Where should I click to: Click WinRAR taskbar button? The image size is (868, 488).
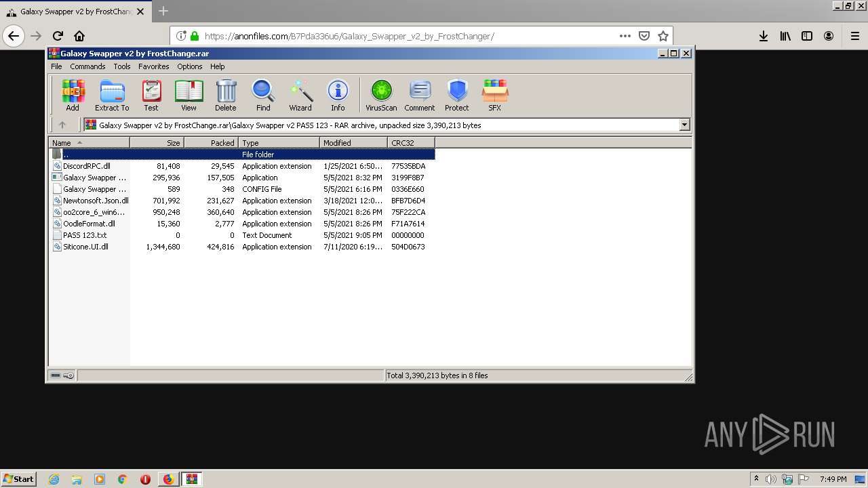click(x=191, y=479)
